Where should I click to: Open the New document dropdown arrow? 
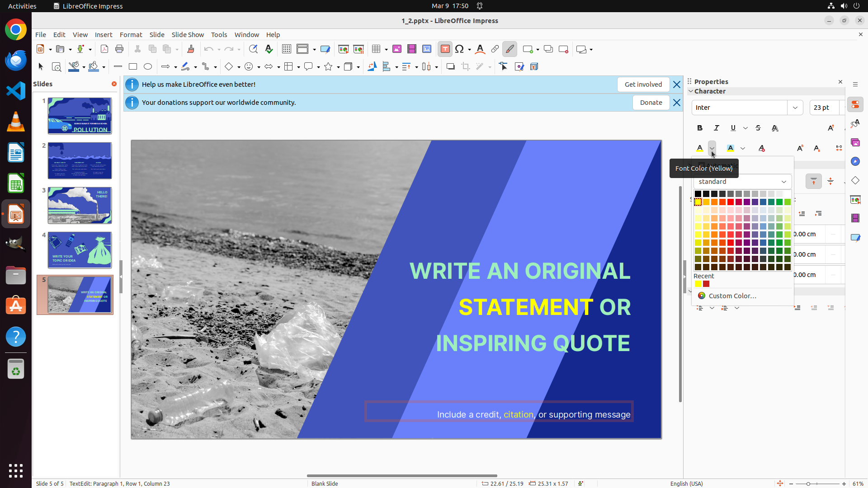pos(50,49)
